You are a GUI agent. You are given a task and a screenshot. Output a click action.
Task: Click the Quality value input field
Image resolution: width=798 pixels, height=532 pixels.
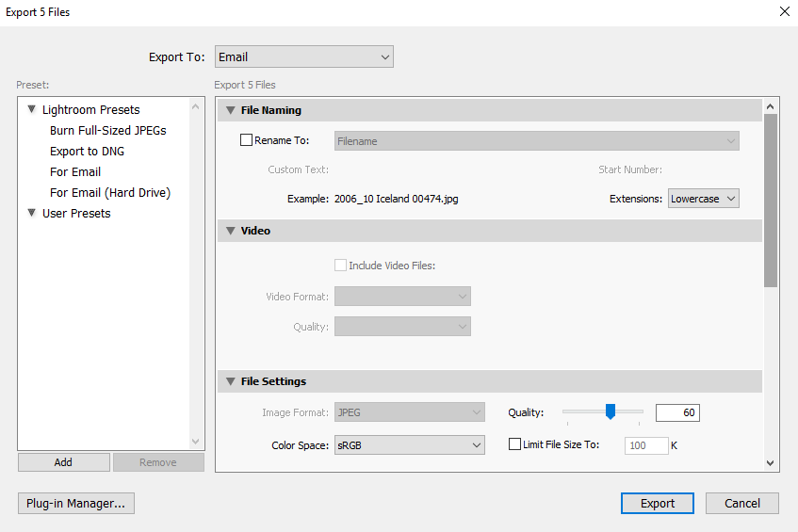(676, 413)
